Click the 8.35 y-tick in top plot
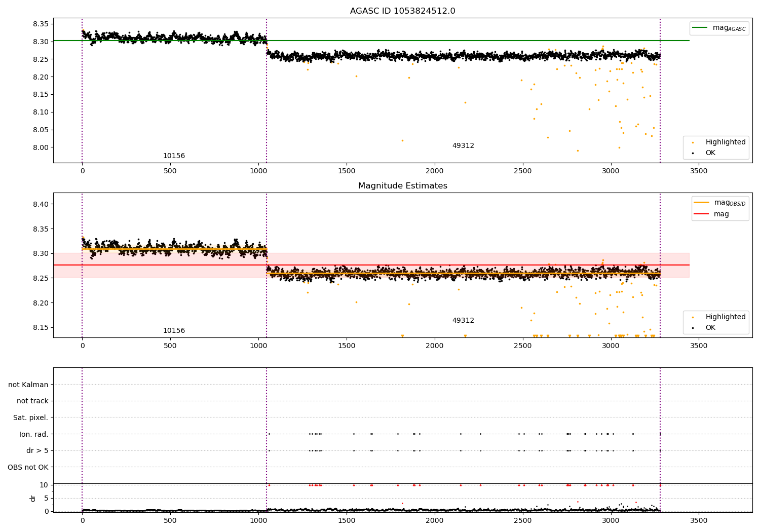This screenshot has height=532, width=760. point(40,24)
